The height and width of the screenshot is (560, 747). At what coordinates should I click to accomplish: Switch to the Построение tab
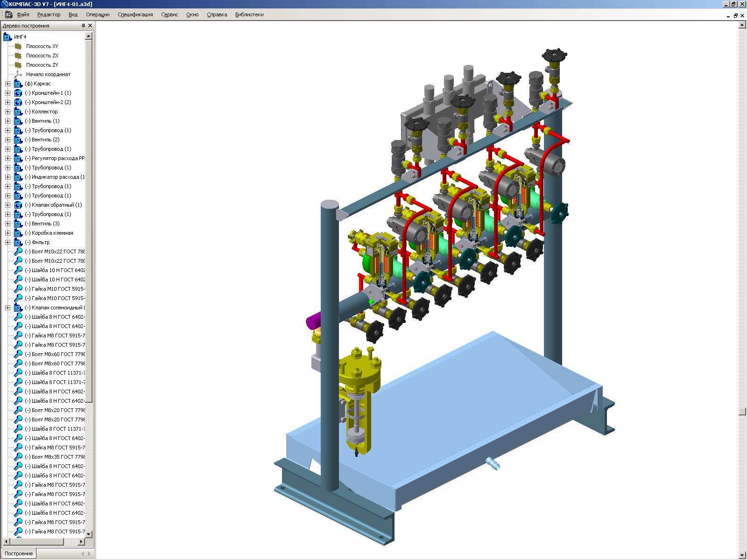19,553
